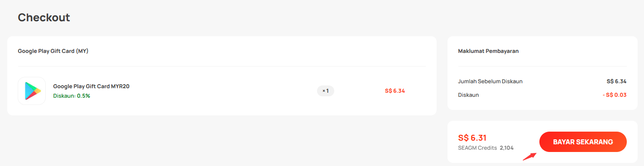Click the black S$ 6.34 subtotal amount
644x166 pixels.
(x=616, y=81)
